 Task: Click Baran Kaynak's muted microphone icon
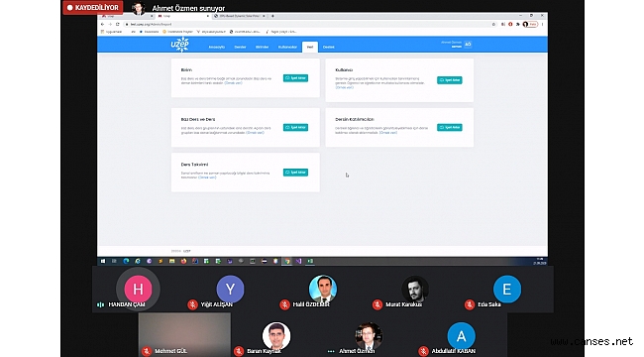[x=239, y=351]
